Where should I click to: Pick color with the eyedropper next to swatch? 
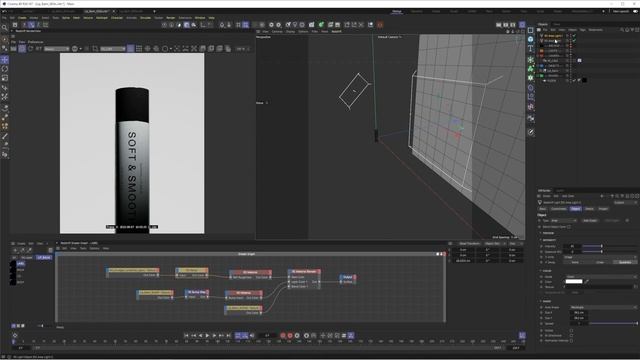[587, 281]
